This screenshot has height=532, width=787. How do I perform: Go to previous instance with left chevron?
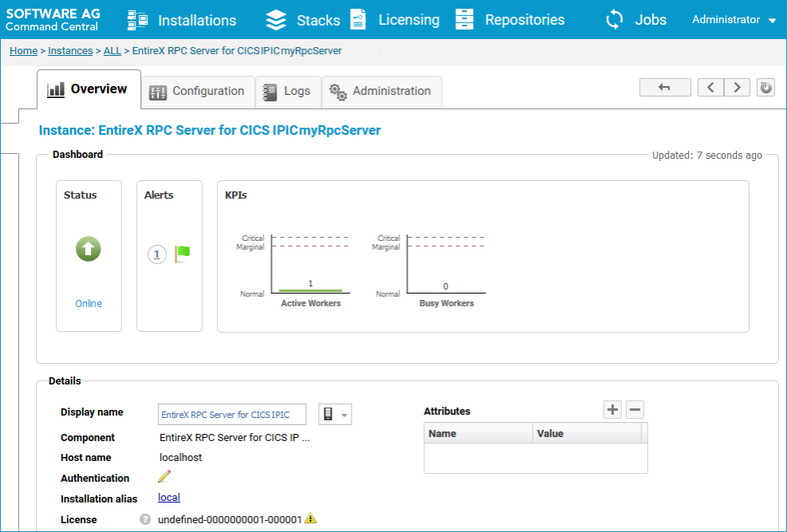click(x=710, y=87)
